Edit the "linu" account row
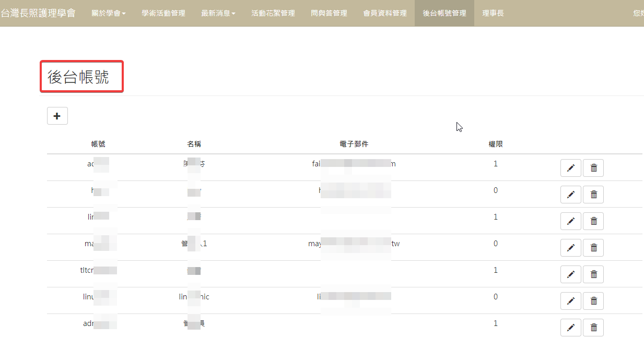The height and width of the screenshot is (338, 644). (571, 301)
